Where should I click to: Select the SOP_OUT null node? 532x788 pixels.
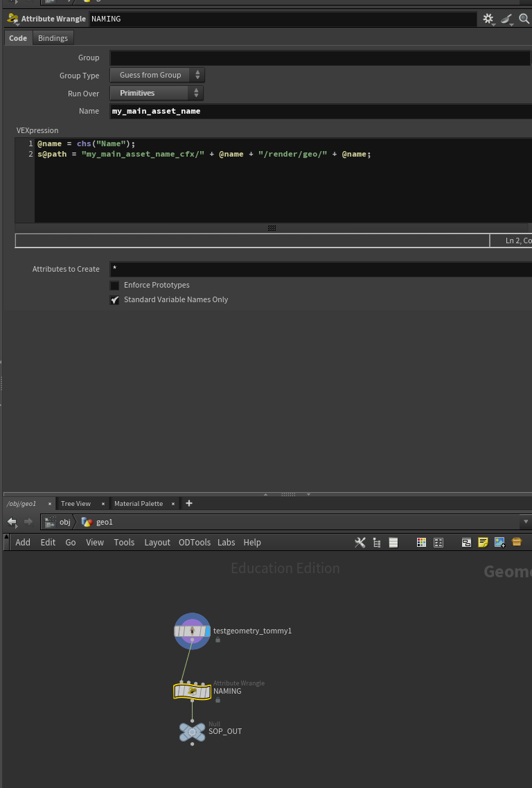click(193, 732)
